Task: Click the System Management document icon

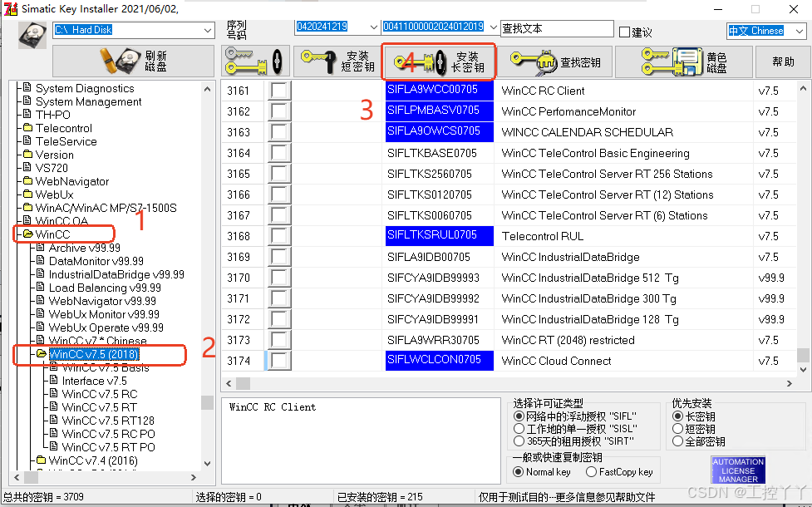Action: pyautogui.click(x=28, y=101)
